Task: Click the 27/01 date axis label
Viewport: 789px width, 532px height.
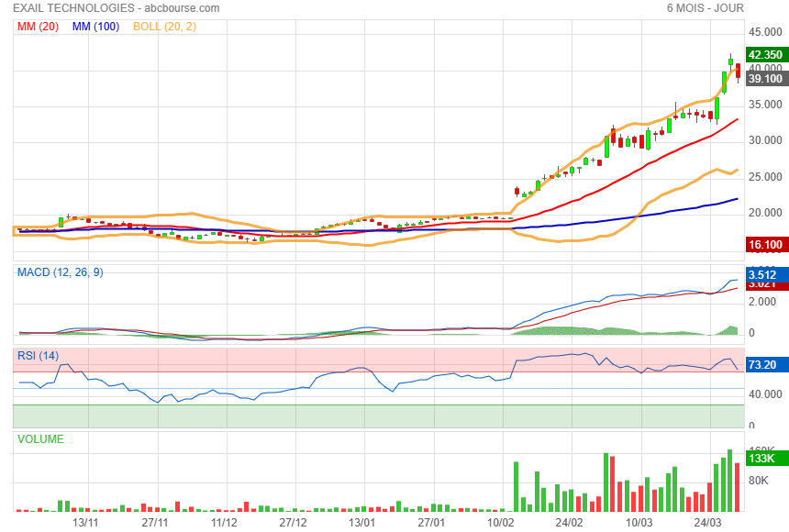Action: click(x=431, y=523)
